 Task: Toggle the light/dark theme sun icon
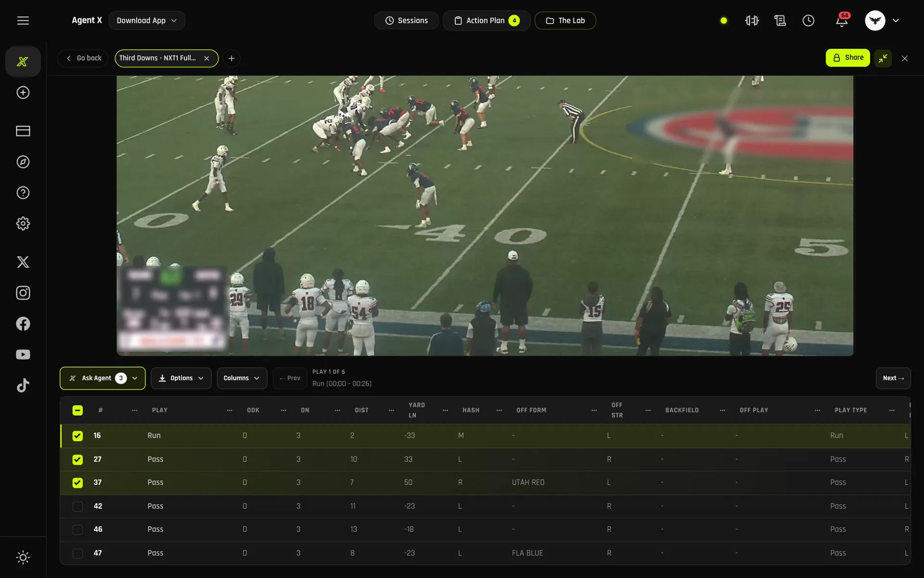point(23,558)
